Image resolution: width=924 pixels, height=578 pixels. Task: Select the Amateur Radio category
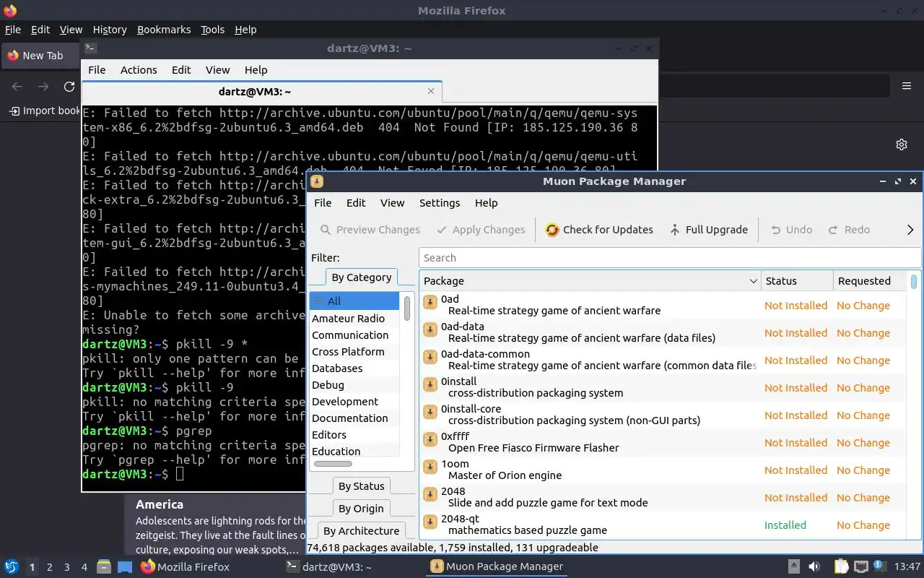pos(354,319)
